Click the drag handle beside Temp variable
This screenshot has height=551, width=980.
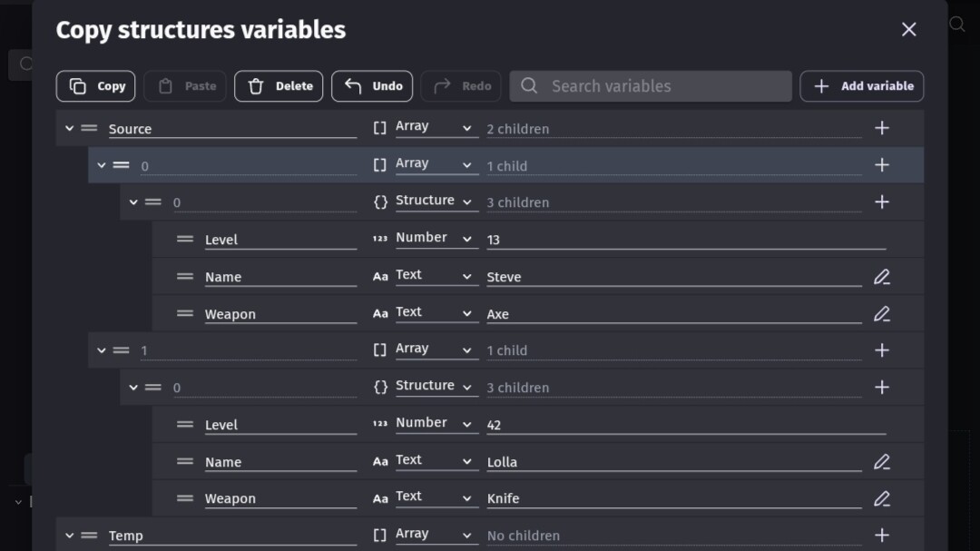pyautogui.click(x=89, y=536)
